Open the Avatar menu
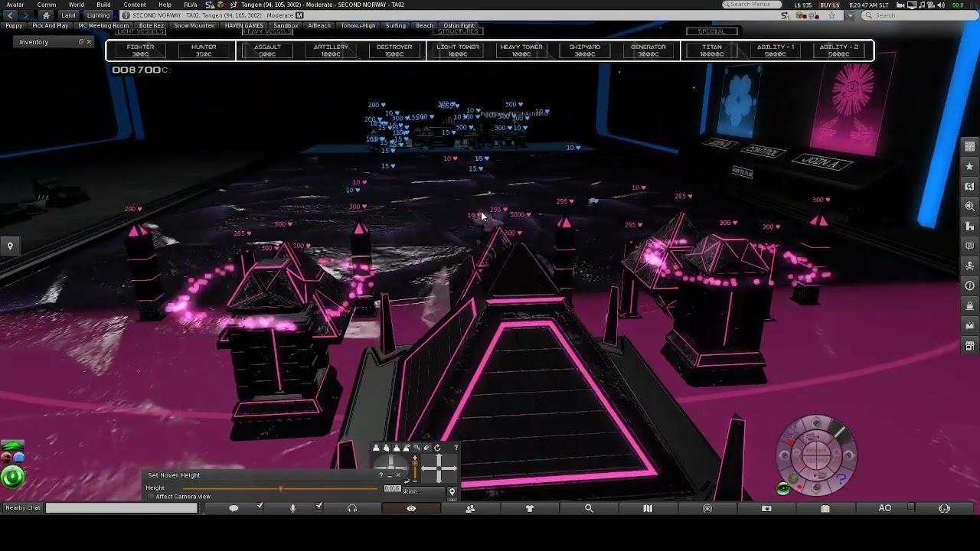980x551 pixels. point(15,5)
